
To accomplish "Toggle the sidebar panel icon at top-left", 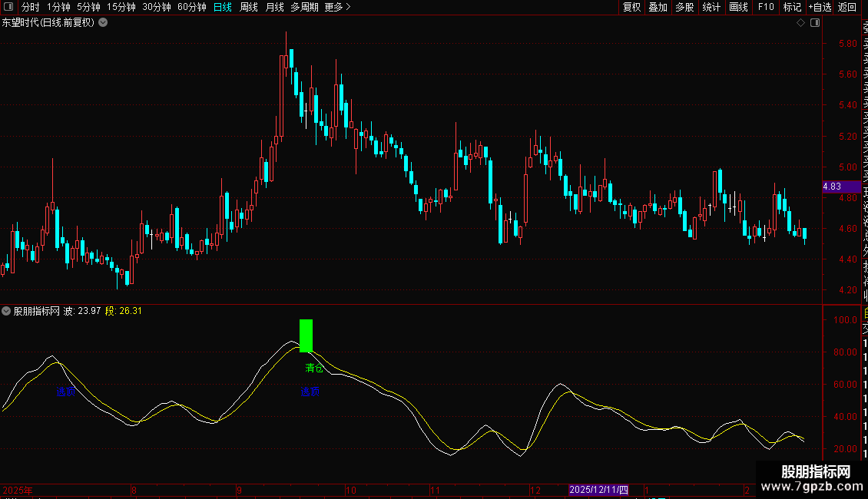I will click(x=8, y=7).
